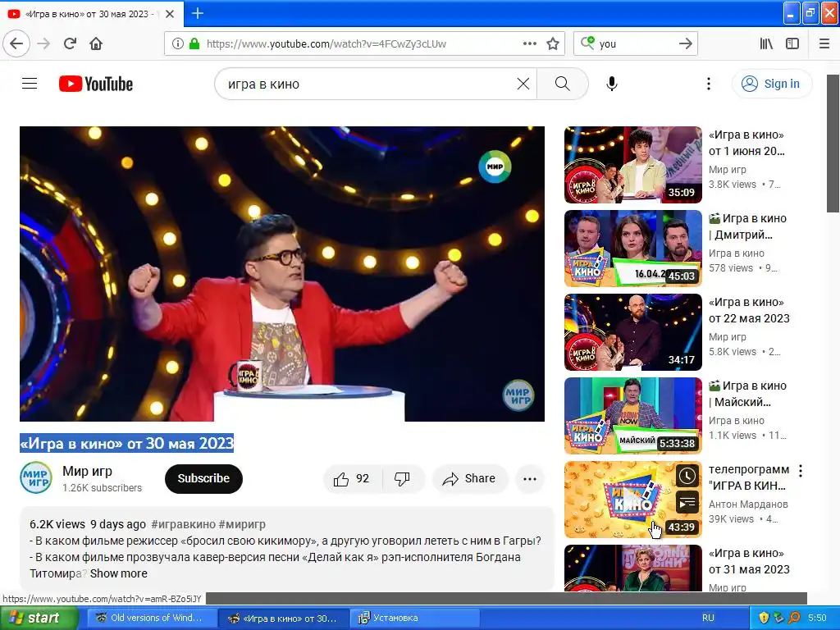This screenshot has height=630, width=840.
Task: Share this video
Action: 469,478
